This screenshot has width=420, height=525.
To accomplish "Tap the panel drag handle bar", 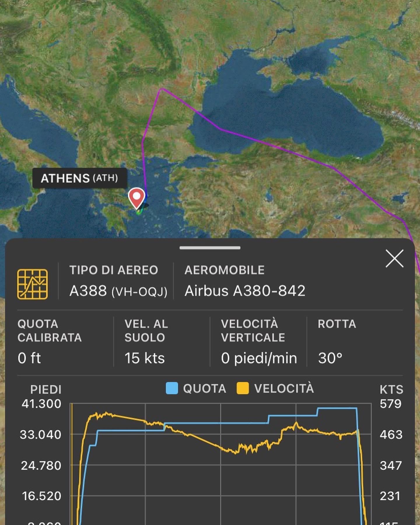I will tap(210, 248).
